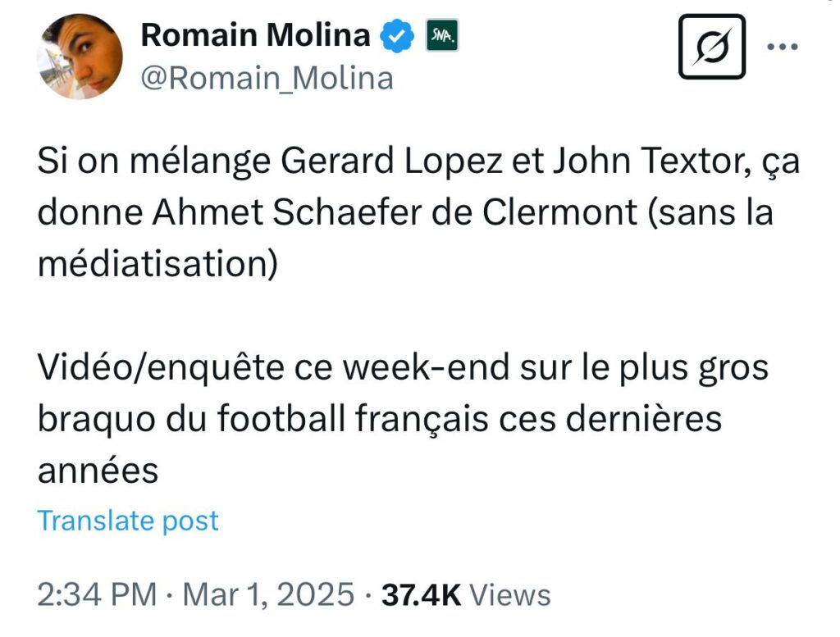Open the @Romain_Molina handle link
Viewport: 840px width, 637px height.
pyautogui.click(x=267, y=79)
